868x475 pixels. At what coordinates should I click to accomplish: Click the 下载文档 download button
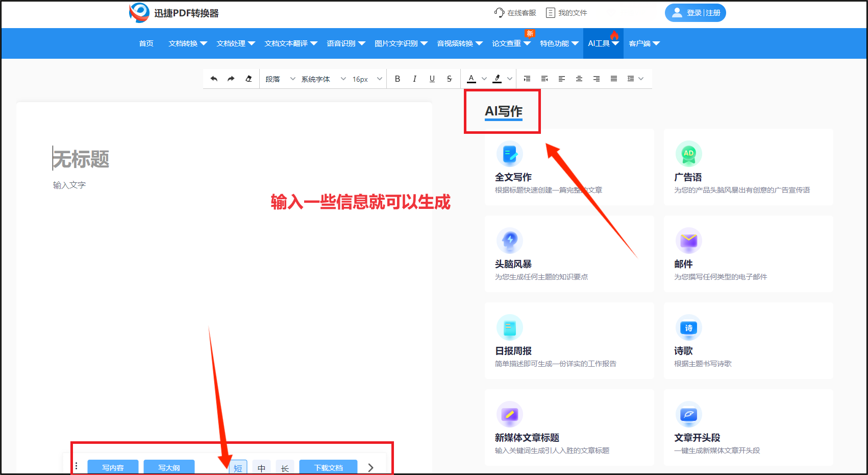328,467
